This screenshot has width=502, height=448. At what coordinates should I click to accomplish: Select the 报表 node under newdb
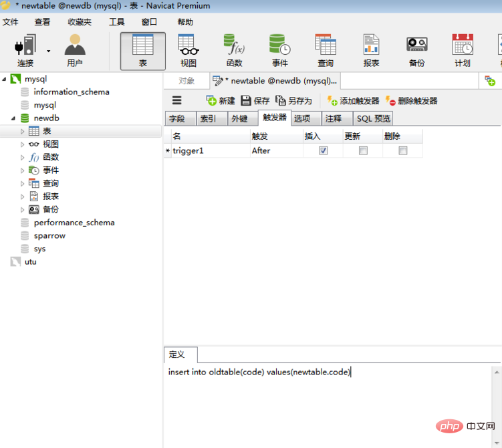[x=51, y=197]
